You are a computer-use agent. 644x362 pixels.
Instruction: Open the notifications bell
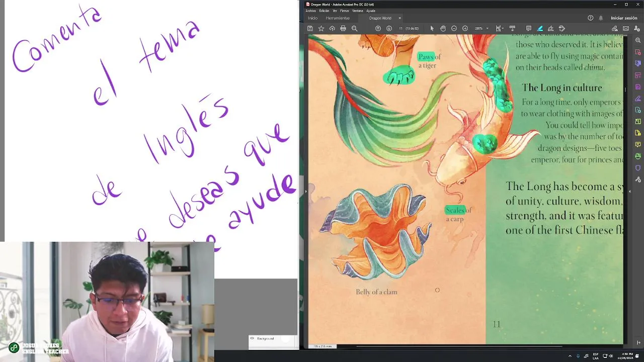point(601,18)
